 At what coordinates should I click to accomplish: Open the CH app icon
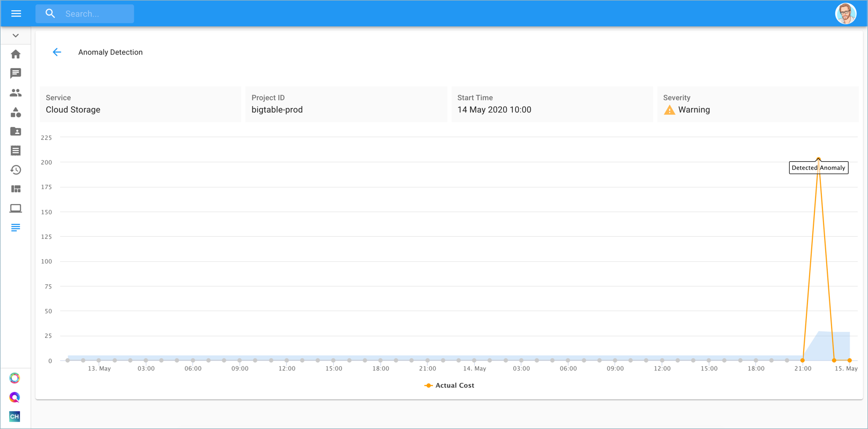(x=15, y=416)
